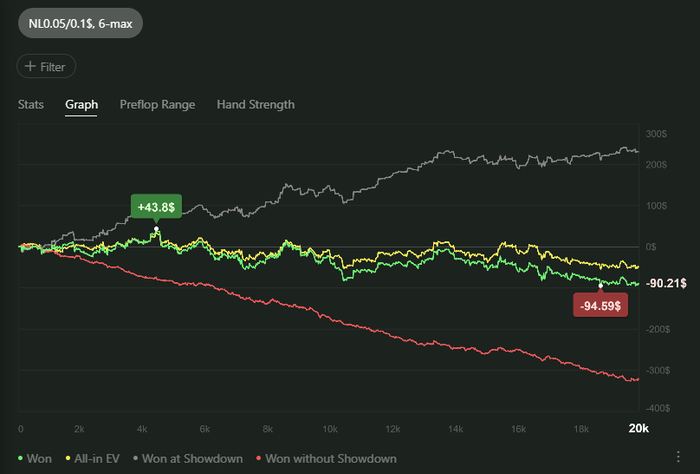Click red dot beside Won without Showdown
The width and height of the screenshot is (700, 474).
click(x=259, y=458)
